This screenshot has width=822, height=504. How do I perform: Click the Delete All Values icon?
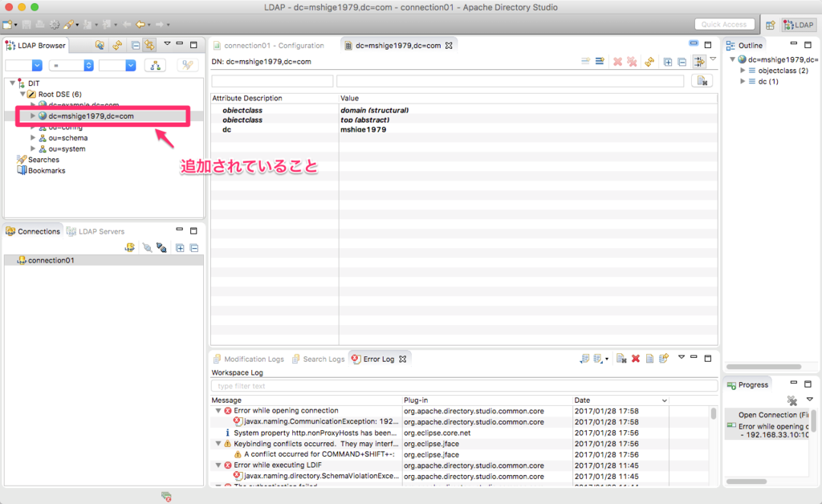[x=633, y=62]
